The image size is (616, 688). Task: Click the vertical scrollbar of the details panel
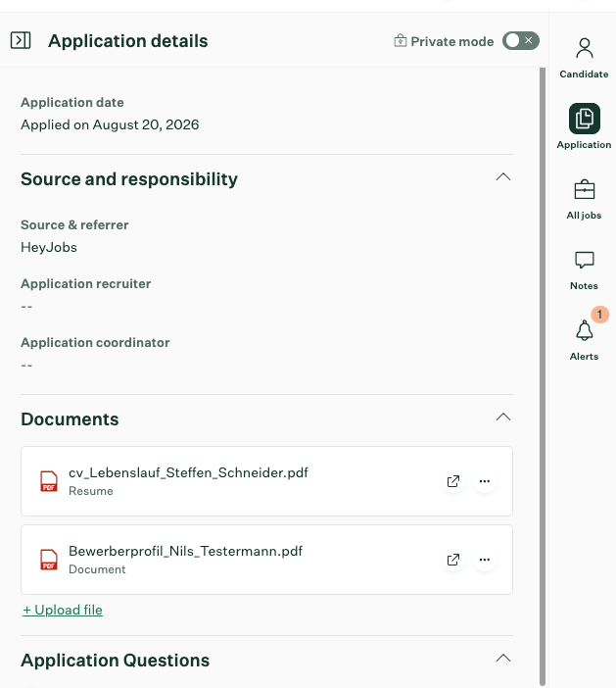(x=543, y=376)
